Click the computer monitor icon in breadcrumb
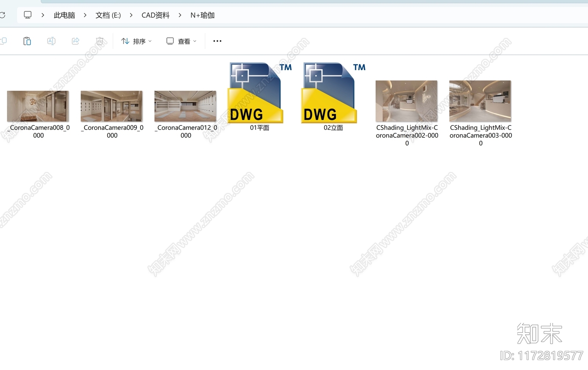588x370 pixels. [28, 15]
